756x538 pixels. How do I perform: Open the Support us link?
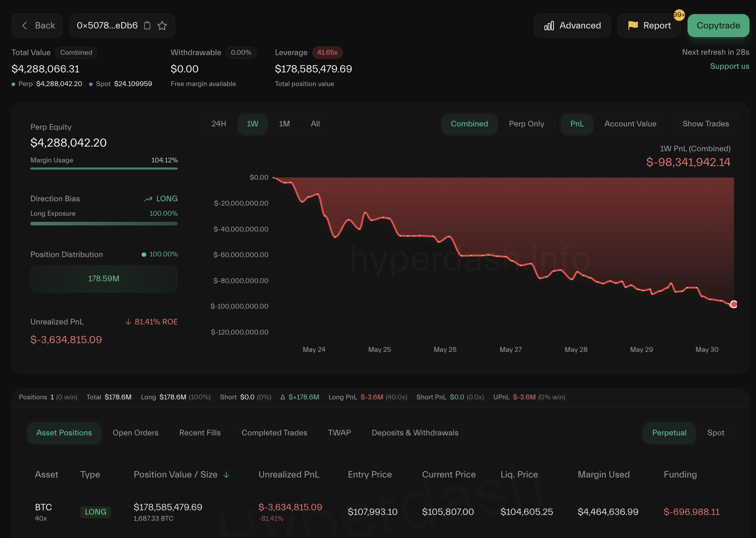(729, 66)
